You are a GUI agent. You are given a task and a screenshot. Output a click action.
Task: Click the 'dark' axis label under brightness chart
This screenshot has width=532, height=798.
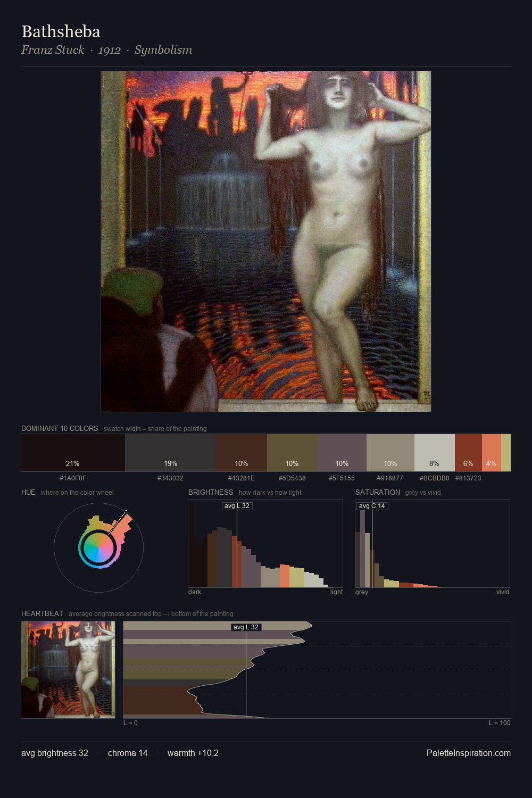coord(195,592)
